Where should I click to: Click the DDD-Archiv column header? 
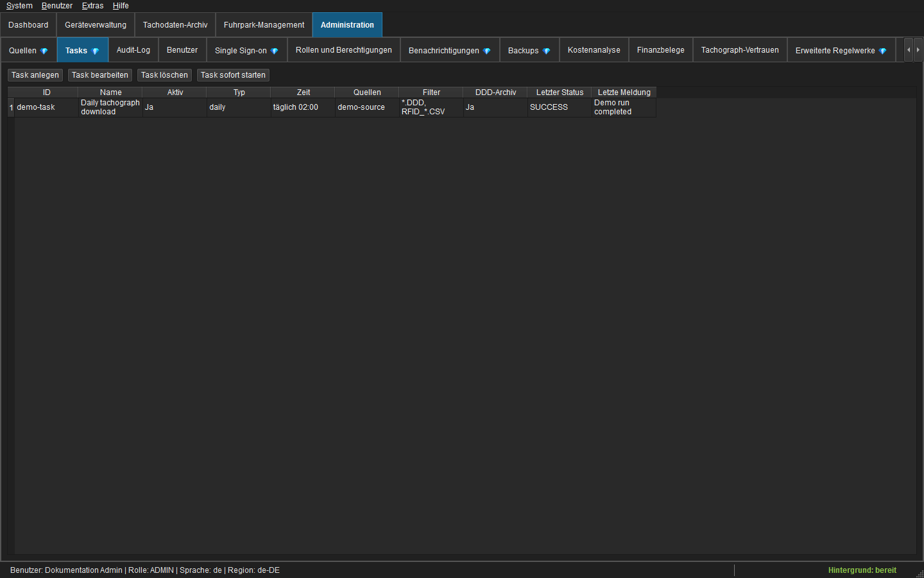point(495,92)
